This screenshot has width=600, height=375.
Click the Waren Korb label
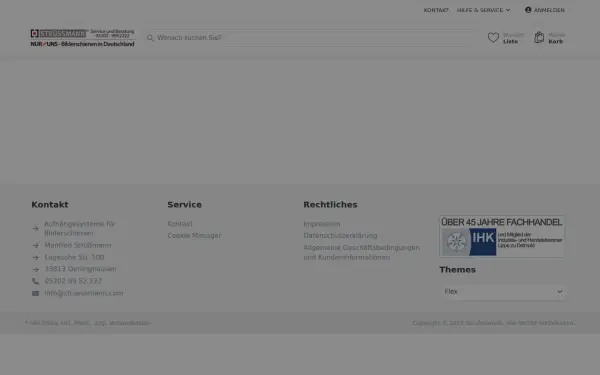pos(557,38)
